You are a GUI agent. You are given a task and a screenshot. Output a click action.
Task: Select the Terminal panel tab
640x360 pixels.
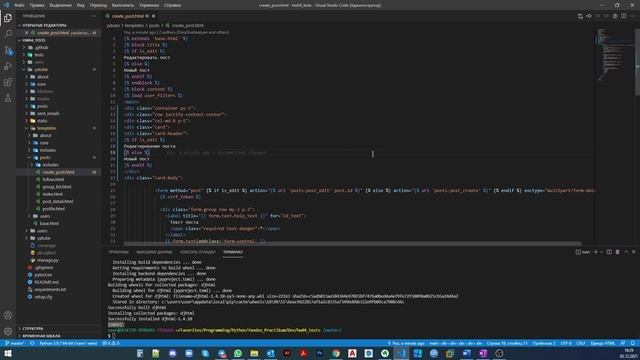pyautogui.click(x=233, y=252)
